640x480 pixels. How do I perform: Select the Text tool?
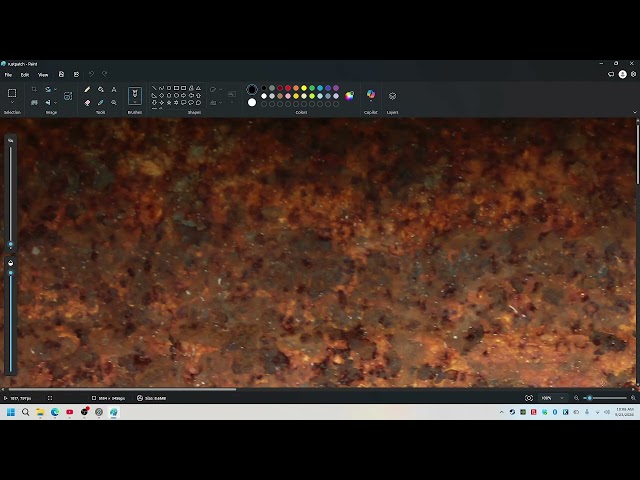point(114,89)
